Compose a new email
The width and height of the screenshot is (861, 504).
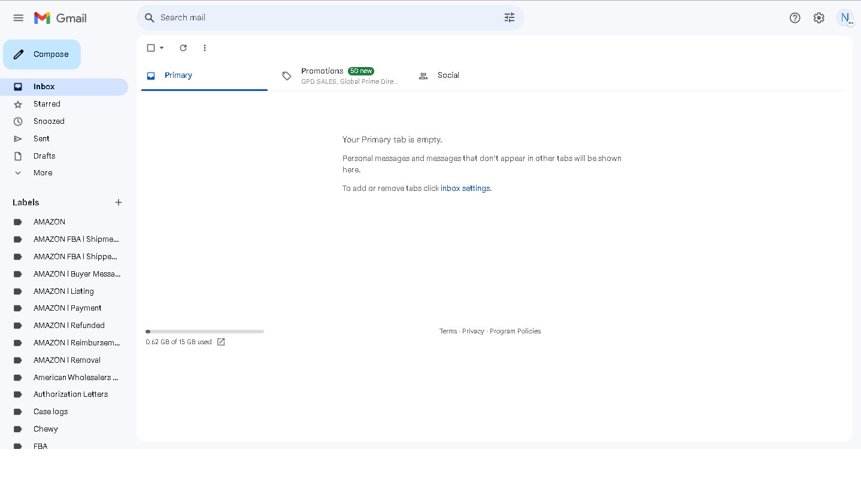42,54
